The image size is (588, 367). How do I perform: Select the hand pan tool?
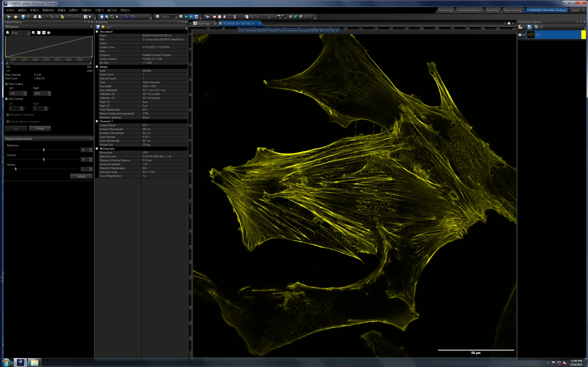coord(102,17)
